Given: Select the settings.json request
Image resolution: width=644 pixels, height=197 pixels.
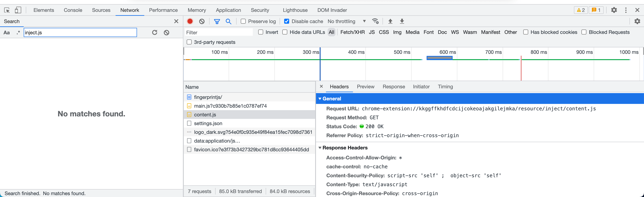Looking at the screenshot, I should (x=208, y=123).
